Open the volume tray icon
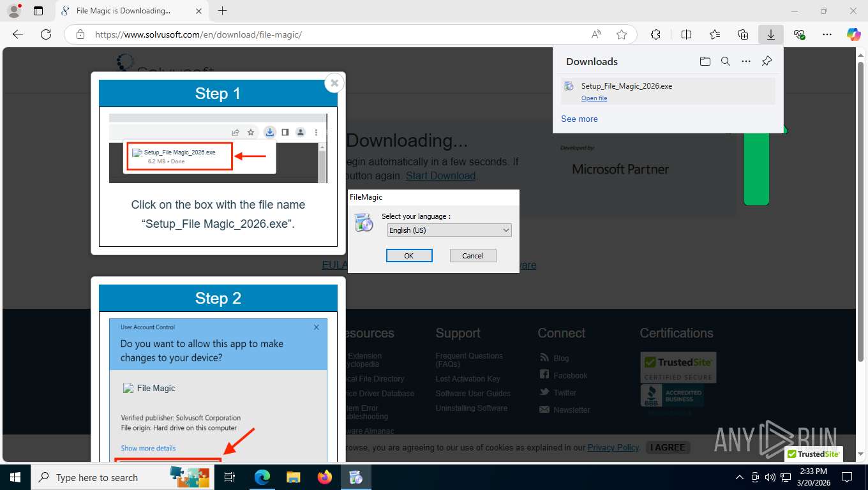 click(770, 477)
